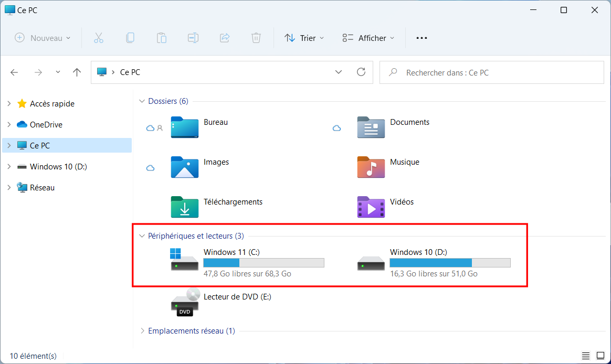Click text '16,3 Go libres sur 51,0 Go'
Screen dimensions: 611x364
[434, 274]
